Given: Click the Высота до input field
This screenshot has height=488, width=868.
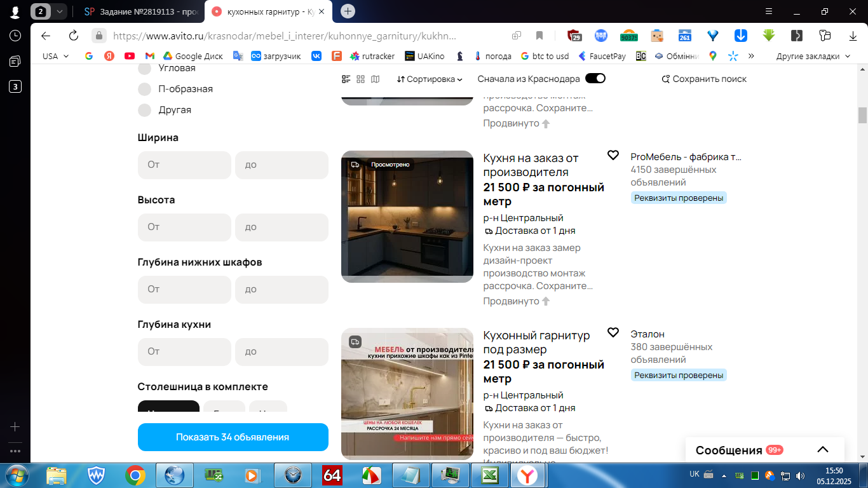Looking at the screenshot, I should (x=281, y=227).
